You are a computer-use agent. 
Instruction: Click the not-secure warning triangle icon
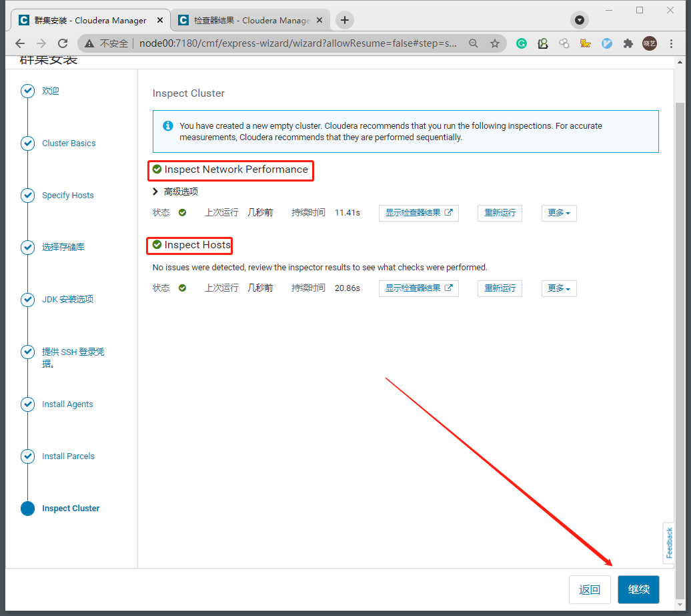tap(89, 43)
